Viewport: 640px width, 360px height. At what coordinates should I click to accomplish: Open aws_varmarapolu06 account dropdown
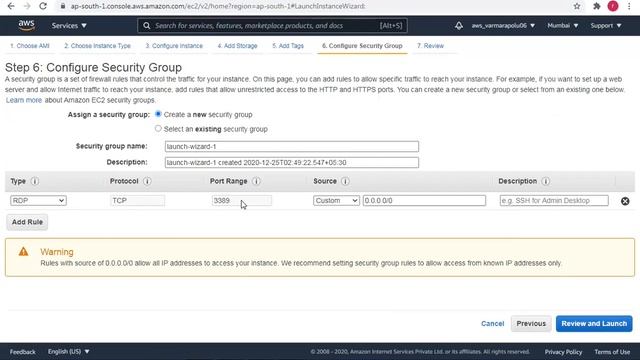pyautogui.click(x=503, y=26)
